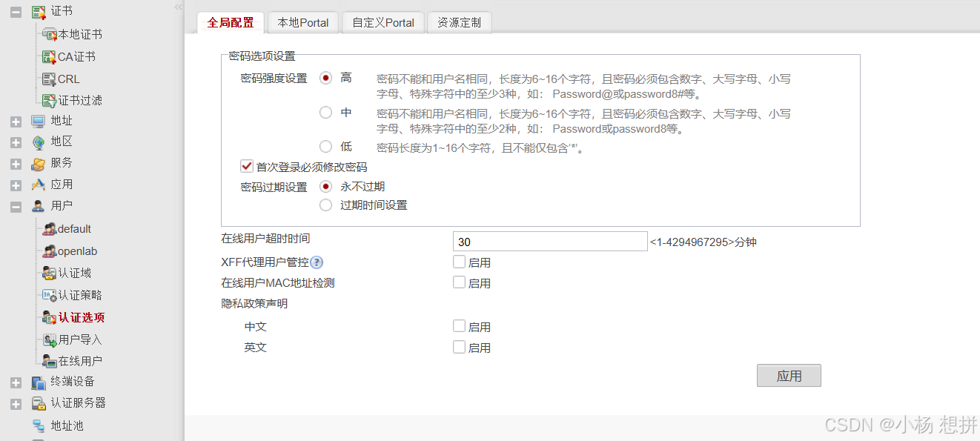Click the 地址池 icon
This screenshot has height=441, width=980.
pos(39,425)
